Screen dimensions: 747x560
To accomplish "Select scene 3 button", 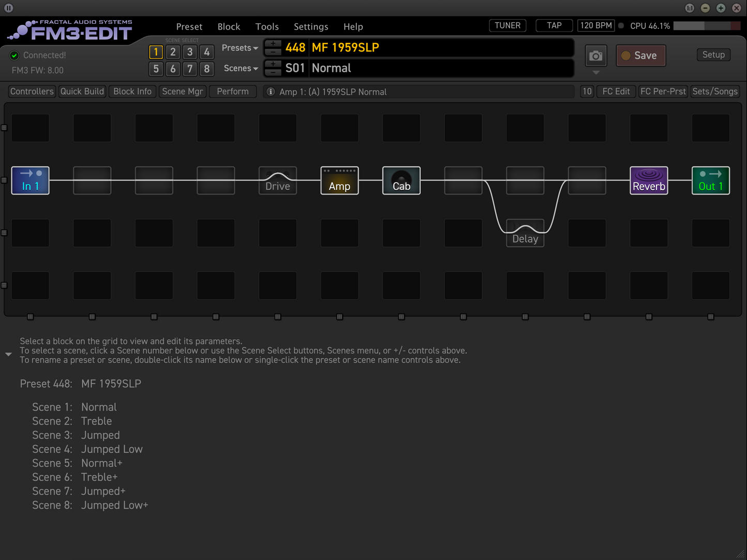I will (x=190, y=52).
